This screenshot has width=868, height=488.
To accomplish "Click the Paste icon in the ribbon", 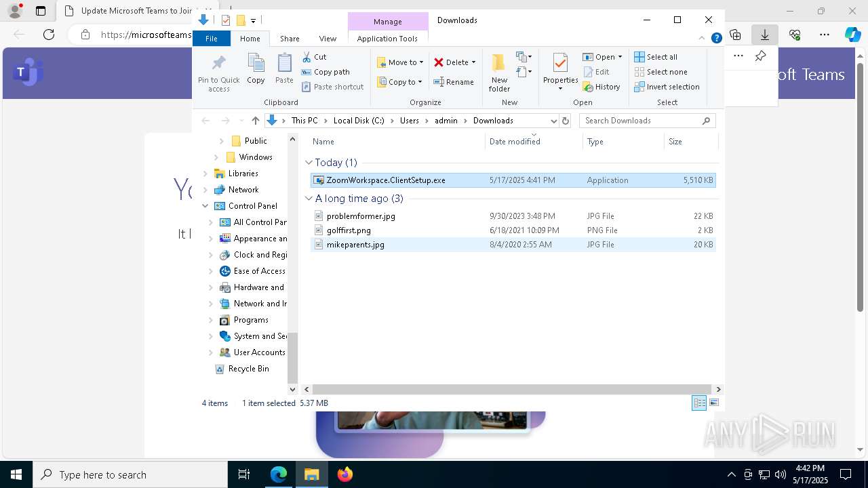I will point(284,64).
